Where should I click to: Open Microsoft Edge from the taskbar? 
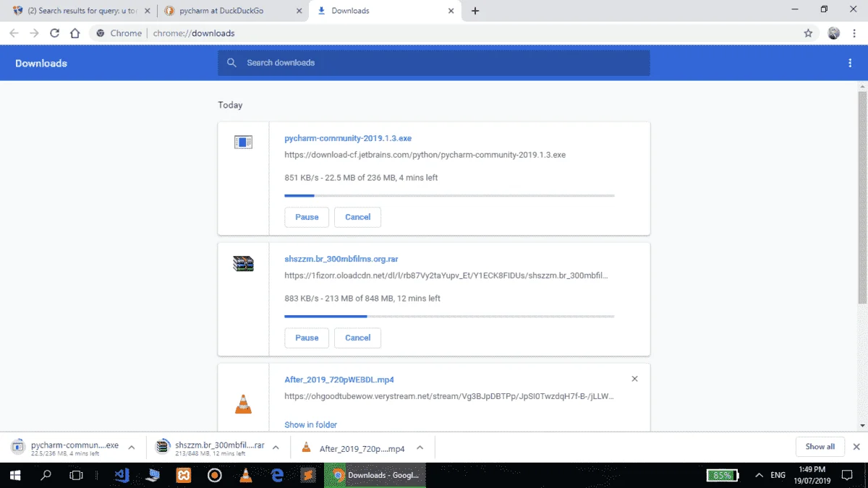[x=277, y=475]
